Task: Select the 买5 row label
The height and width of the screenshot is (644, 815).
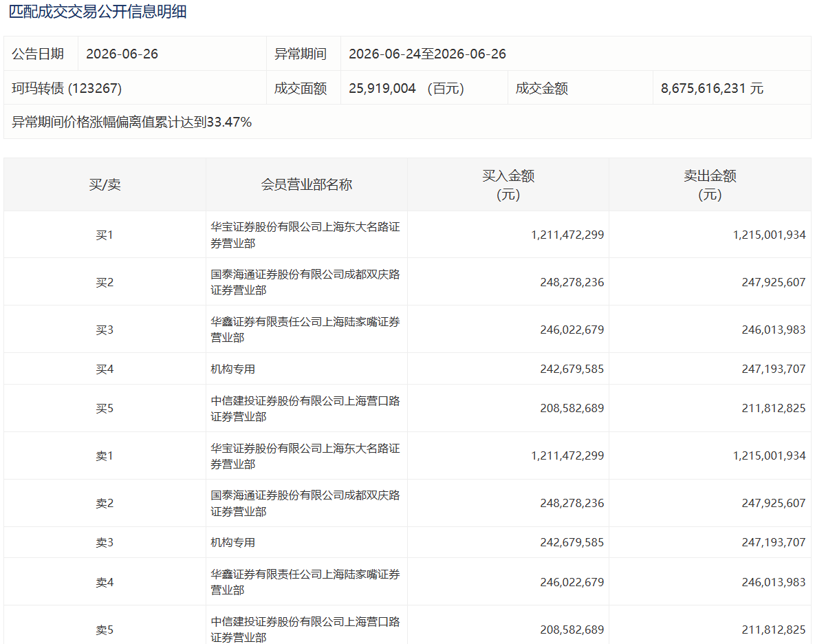Action: (105, 409)
